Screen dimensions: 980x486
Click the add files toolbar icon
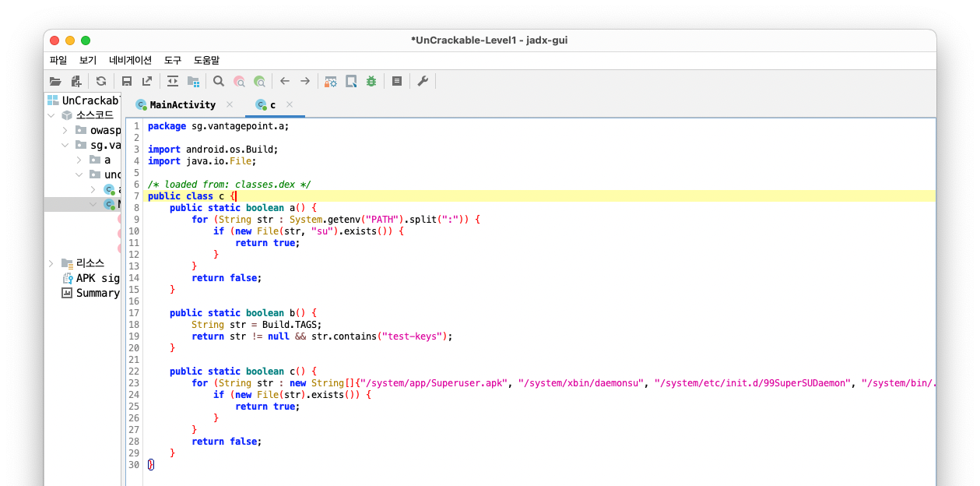click(x=76, y=81)
